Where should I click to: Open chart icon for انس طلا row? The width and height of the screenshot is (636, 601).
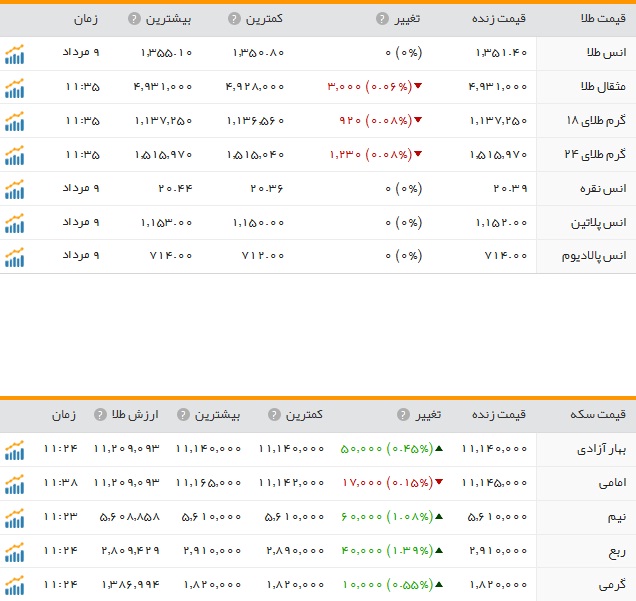point(15,54)
